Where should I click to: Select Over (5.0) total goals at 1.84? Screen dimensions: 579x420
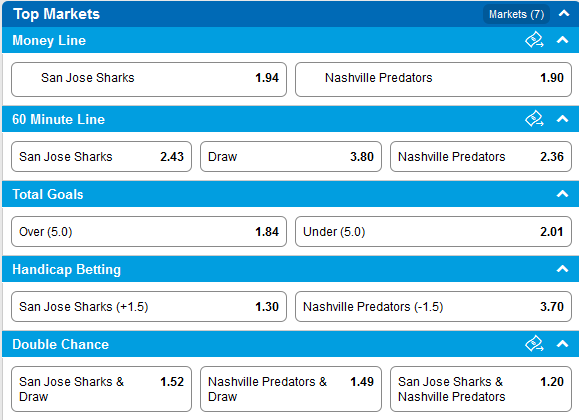click(x=149, y=232)
